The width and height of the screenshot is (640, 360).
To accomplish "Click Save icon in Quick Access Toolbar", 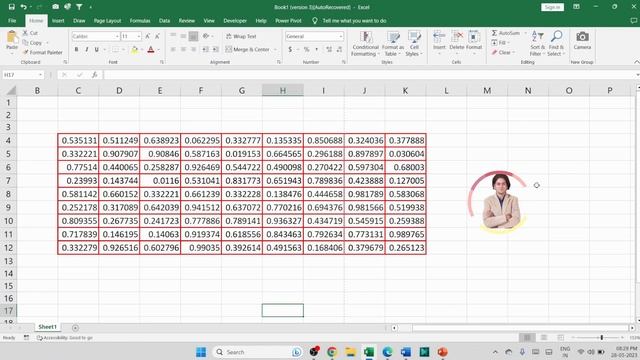I will [x=11, y=7].
